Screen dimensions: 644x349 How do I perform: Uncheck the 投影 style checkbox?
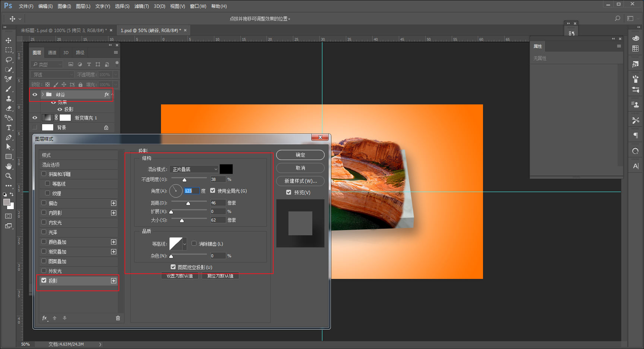point(44,280)
